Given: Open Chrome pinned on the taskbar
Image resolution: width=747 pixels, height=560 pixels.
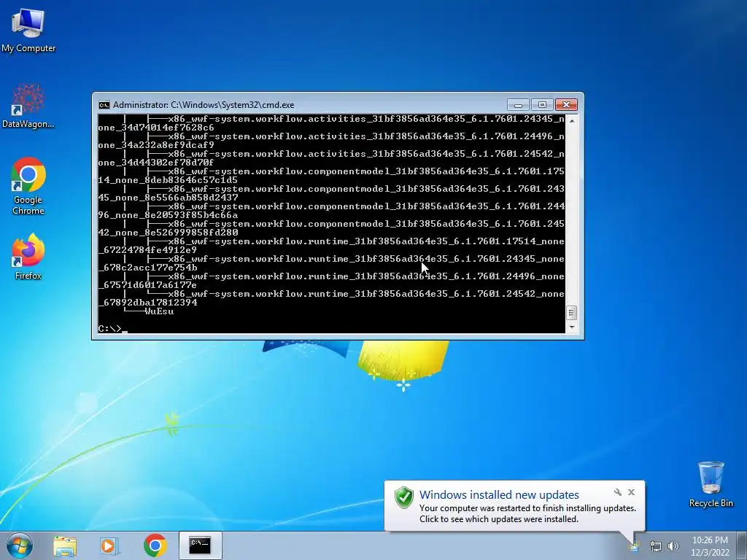Looking at the screenshot, I should click(155, 545).
